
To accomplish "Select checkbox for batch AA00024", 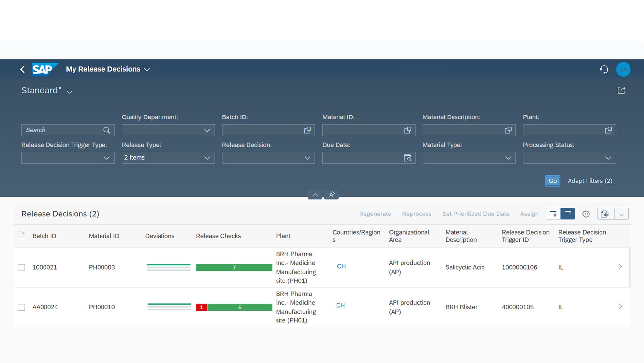I will pos(21,307).
